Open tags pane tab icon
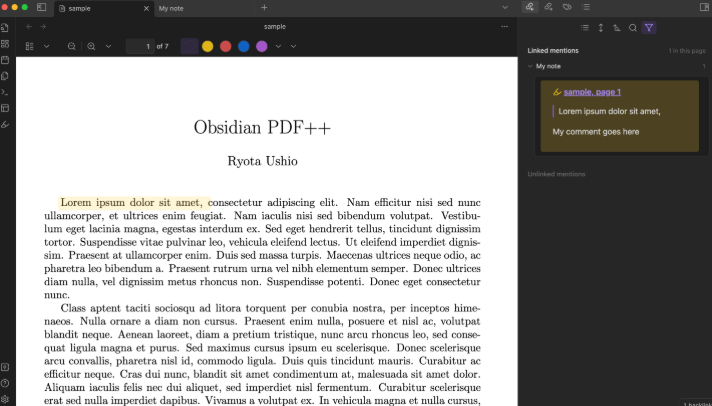 pyautogui.click(x=567, y=7)
